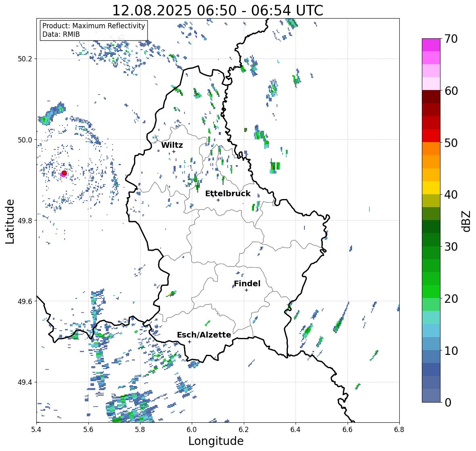Click the 6.0 longitude tick label
This screenshot has height=451, width=476.
coord(192,430)
